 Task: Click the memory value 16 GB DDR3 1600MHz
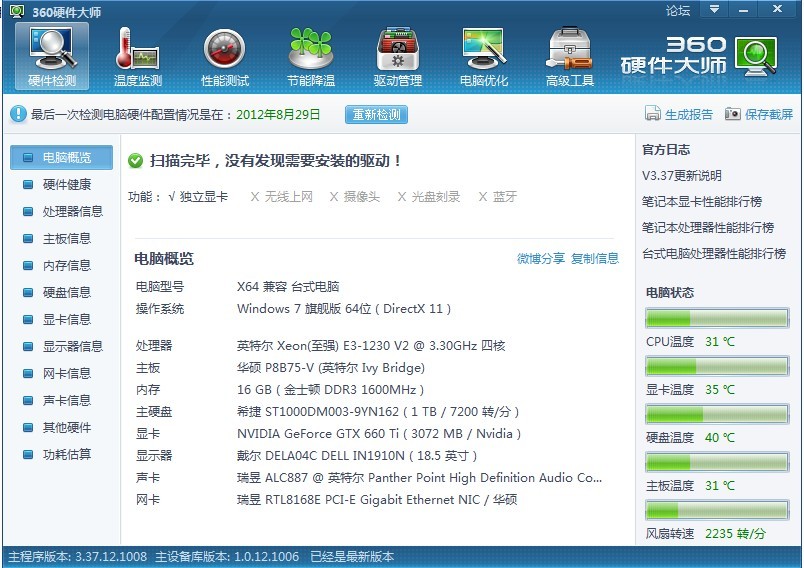[x=330, y=390]
